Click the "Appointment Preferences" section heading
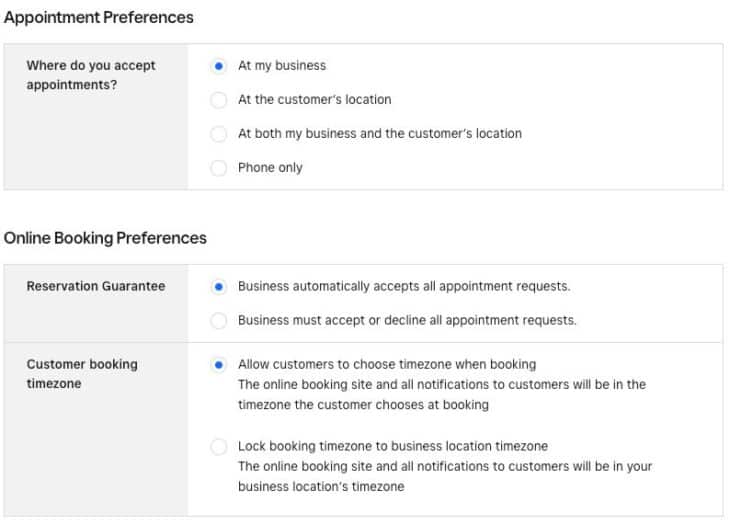The width and height of the screenshot is (730, 525). [x=99, y=17]
